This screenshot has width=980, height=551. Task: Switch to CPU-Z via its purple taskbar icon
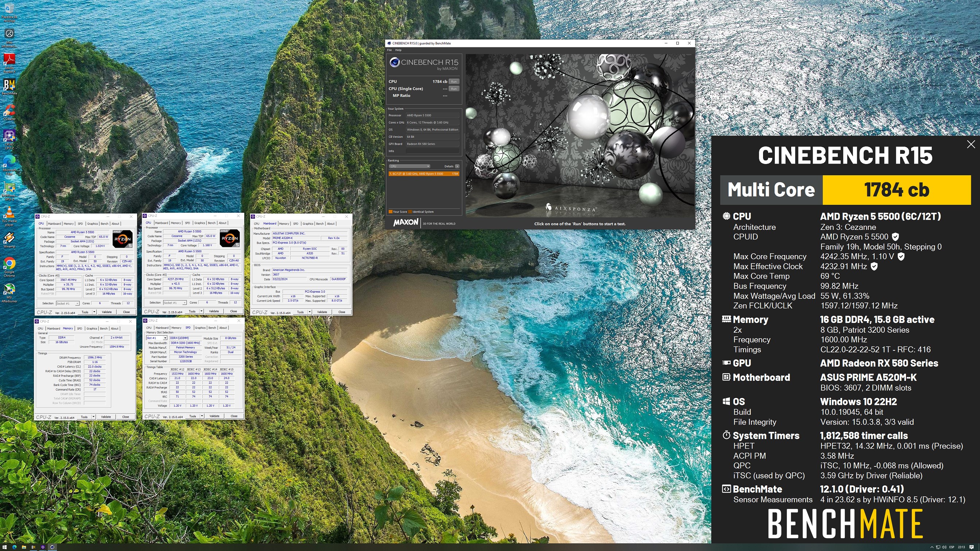point(43,547)
